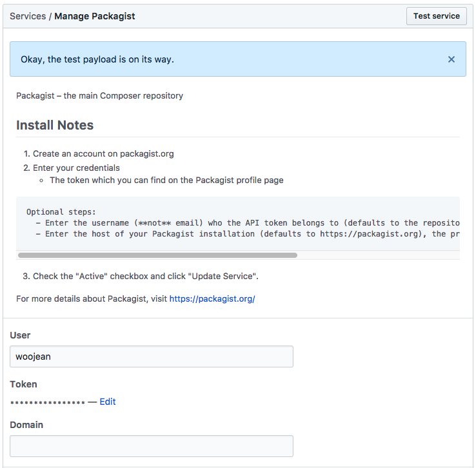Image resolution: width=476 pixels, height=468 pixels.
Task: Click the 'Okay, the test payload' message
Action: pyautogui.click(x=97, y=59)
